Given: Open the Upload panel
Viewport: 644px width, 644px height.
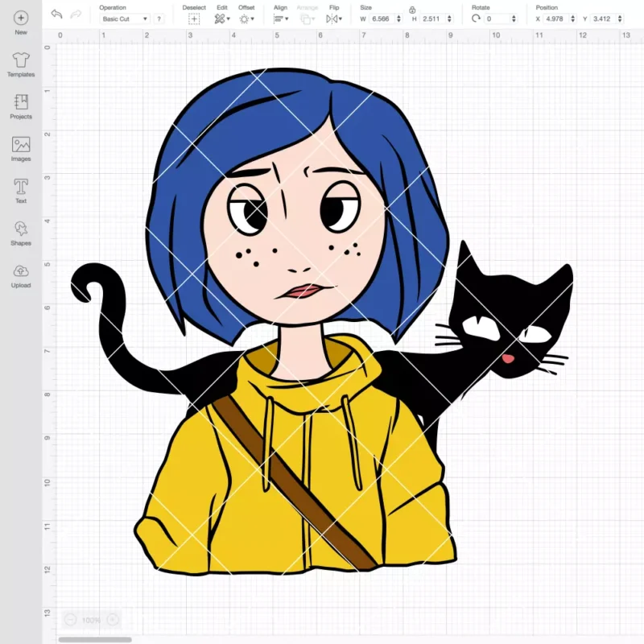Looking at the screenshot, I should [x=21, y=275].
